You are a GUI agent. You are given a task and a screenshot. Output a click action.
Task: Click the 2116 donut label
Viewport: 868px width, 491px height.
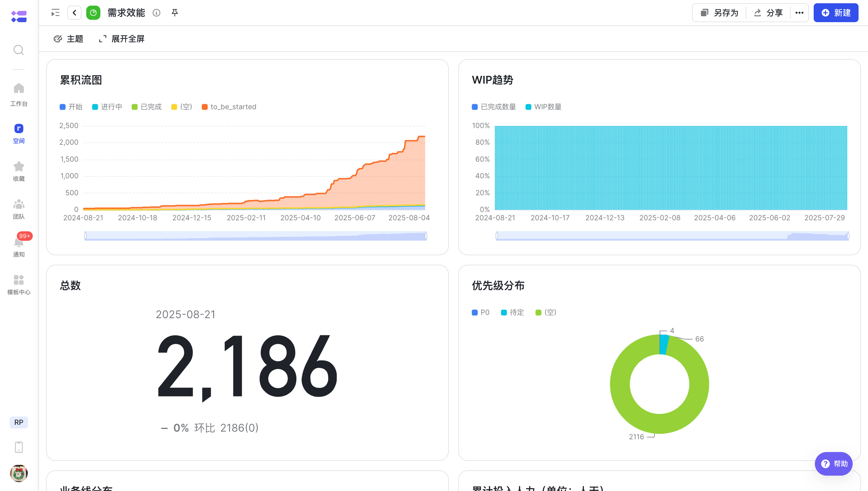(x=637, y=437)
